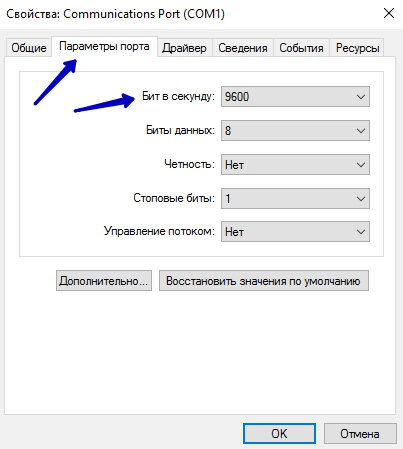Confirm settings with the OK button
403x449 pixels.
coord(279,434)
